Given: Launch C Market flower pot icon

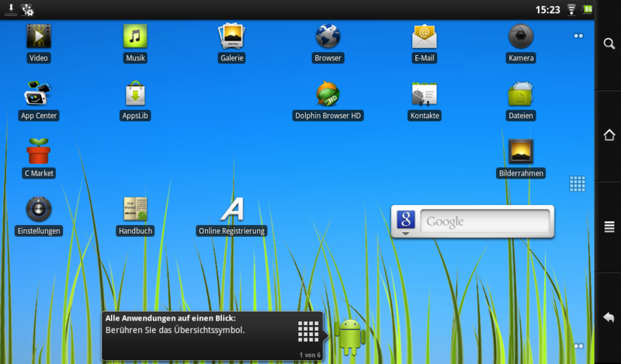Looking at the screenshot, I should (x=38, y=151).
